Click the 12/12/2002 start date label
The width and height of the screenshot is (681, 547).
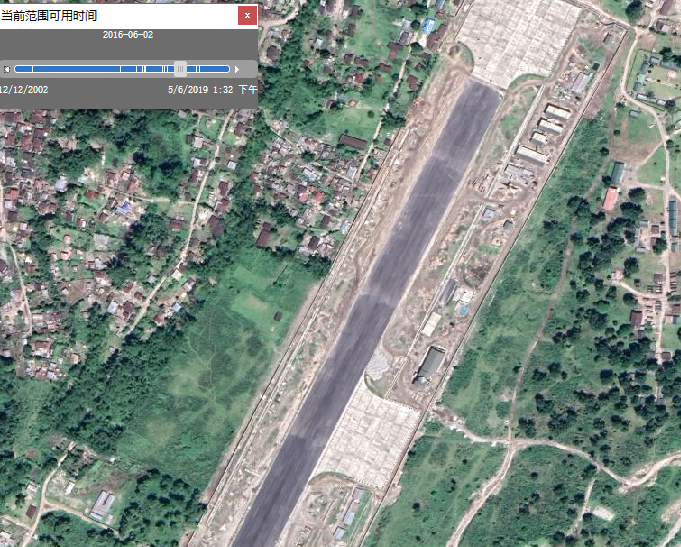[x=24, y=90]
